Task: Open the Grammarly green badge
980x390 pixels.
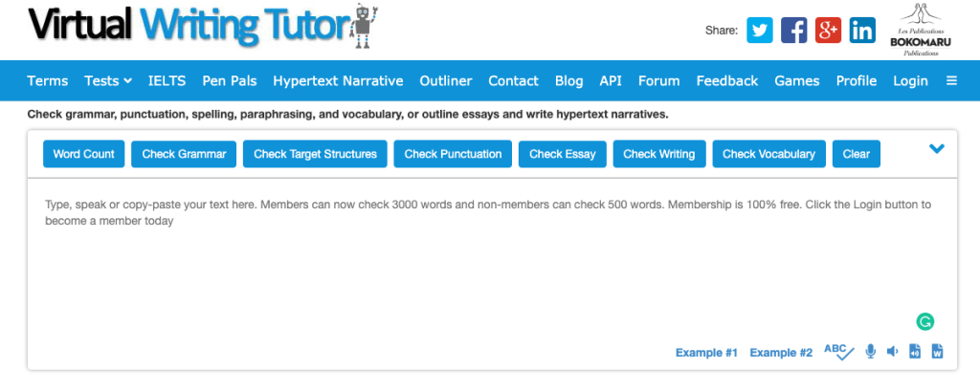Action: click(x=924, y=321)
